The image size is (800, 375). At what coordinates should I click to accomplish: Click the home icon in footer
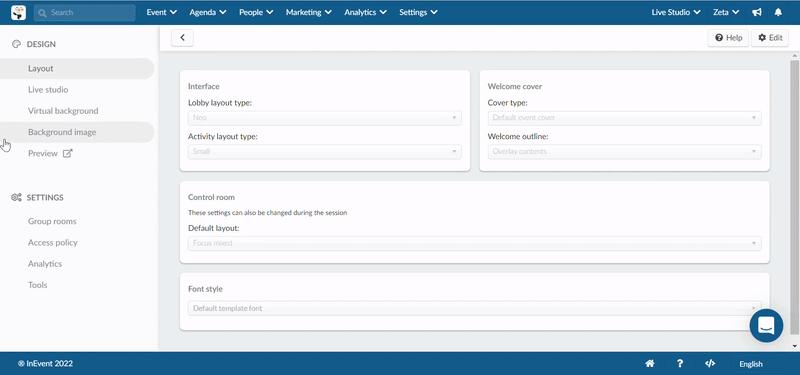tap(650, 364)
